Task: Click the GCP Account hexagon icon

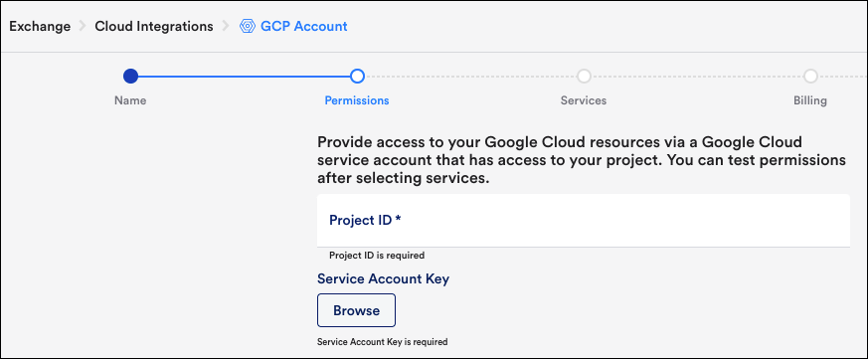Action: 247,26
